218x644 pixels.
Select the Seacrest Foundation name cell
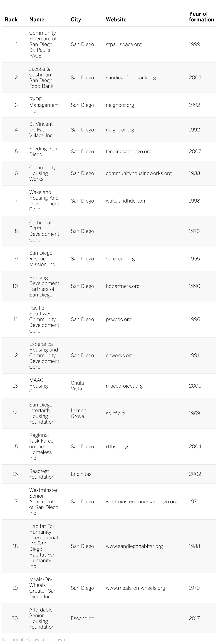click(42, 474)
